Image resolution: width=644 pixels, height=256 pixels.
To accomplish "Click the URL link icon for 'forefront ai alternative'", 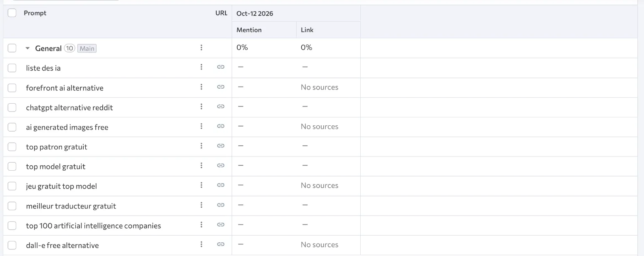I will click(221, 87).
